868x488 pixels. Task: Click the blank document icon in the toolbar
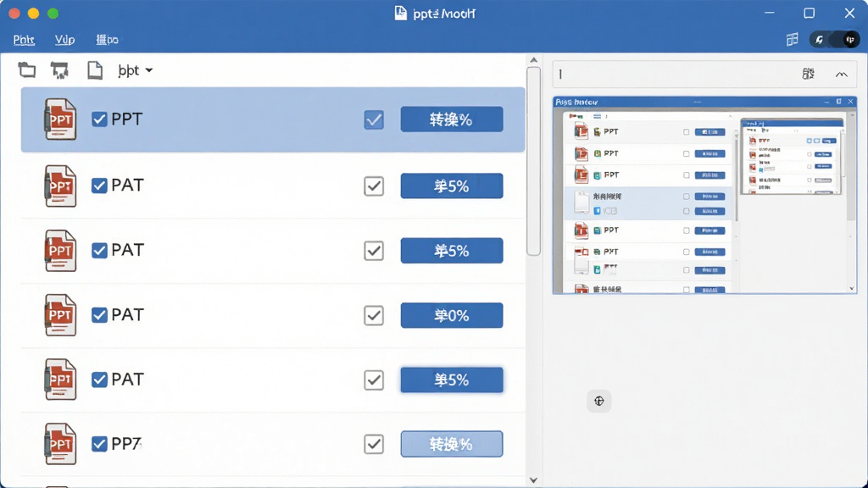click(95, 70)
